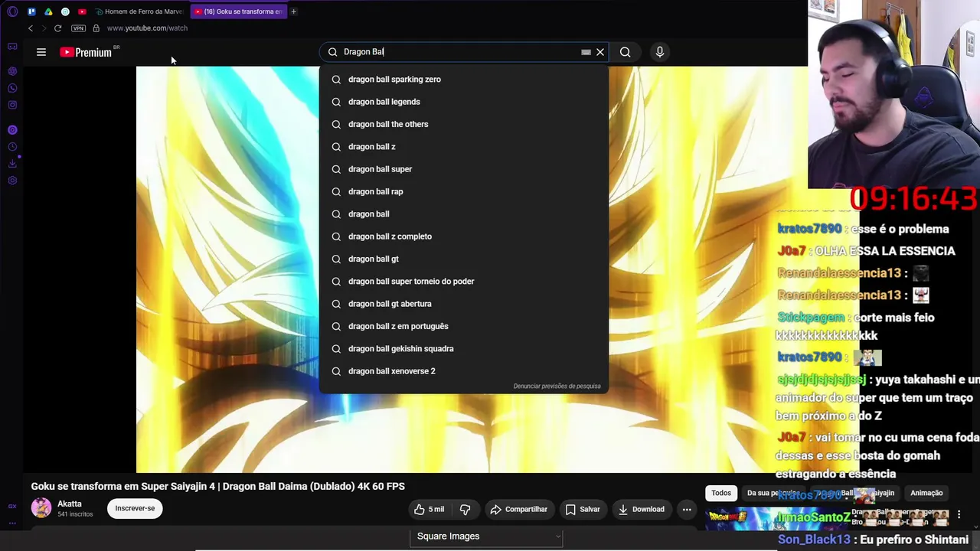Open GX Corner in the sidebar

point(12,47)
